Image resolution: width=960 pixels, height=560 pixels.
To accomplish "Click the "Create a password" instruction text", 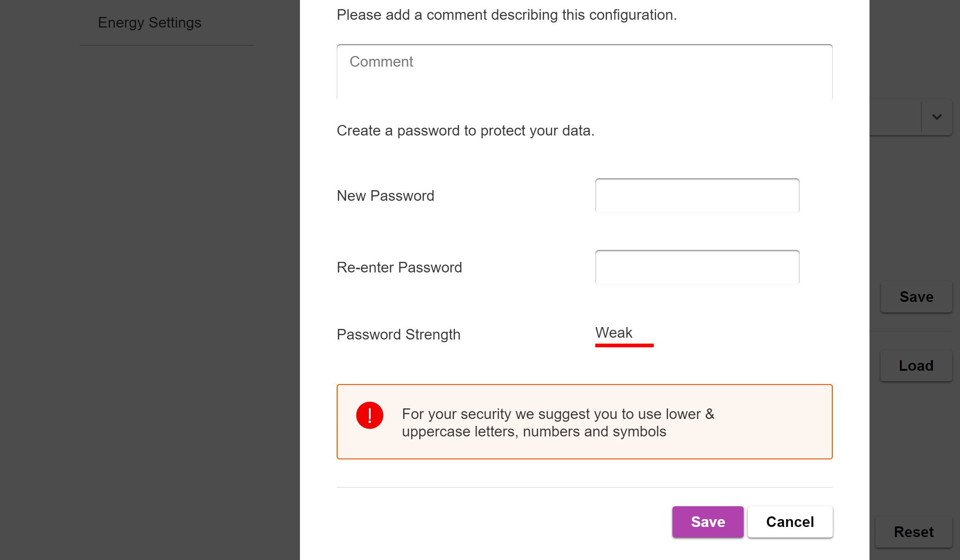I will coord(465,130).
